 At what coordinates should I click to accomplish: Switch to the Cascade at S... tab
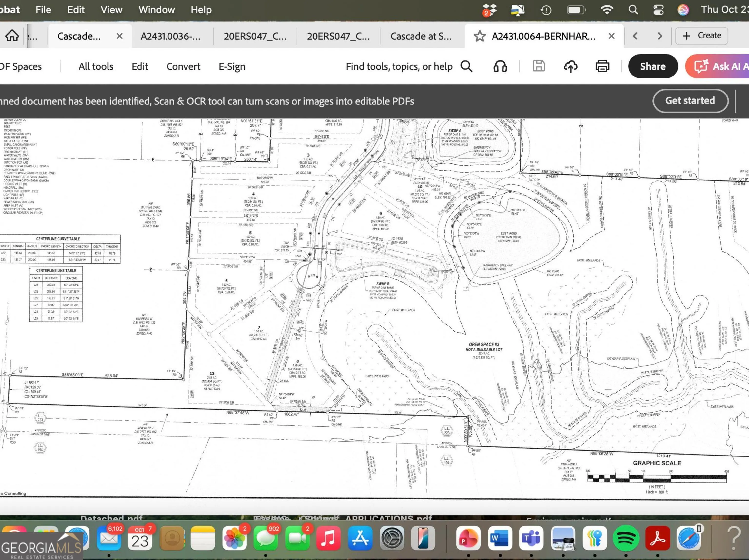421,36
